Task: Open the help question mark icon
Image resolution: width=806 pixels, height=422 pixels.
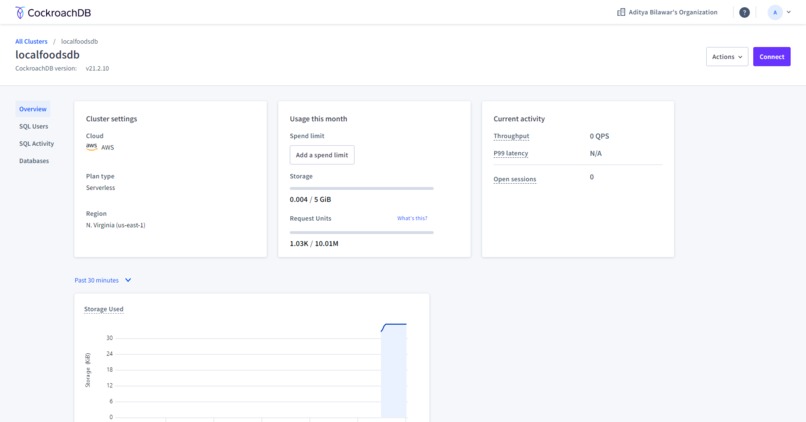Action: click(744, 12)
